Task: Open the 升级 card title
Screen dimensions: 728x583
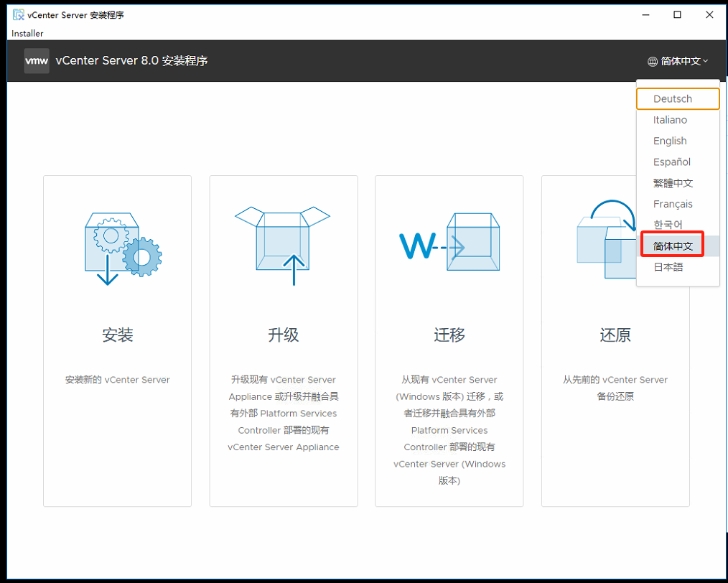Action: coord(283,335)
